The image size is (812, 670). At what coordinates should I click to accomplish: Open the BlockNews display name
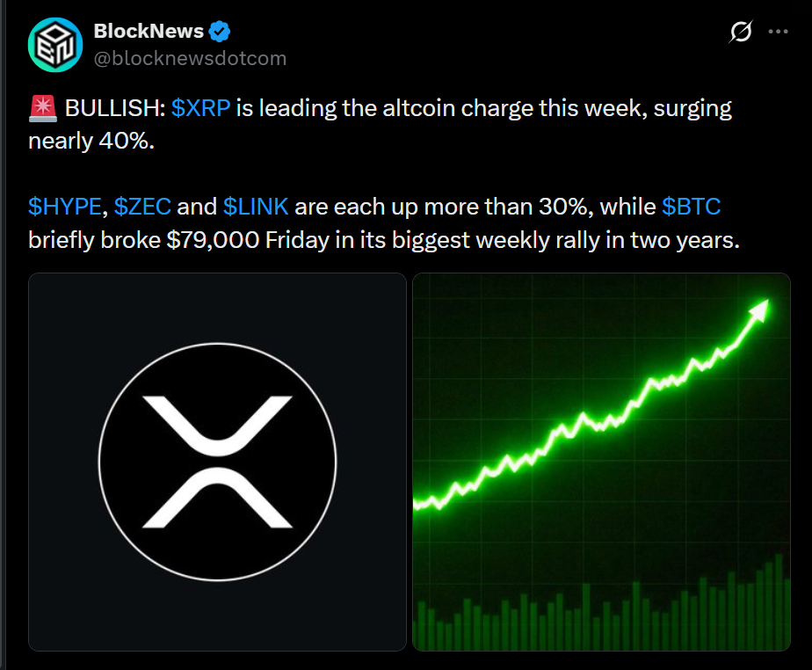click(x=149, y=31)
